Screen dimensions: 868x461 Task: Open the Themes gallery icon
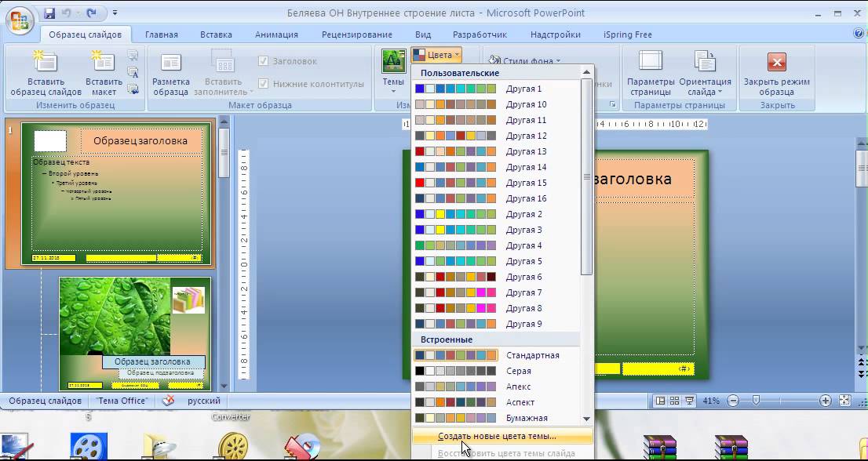pos(393,62)
